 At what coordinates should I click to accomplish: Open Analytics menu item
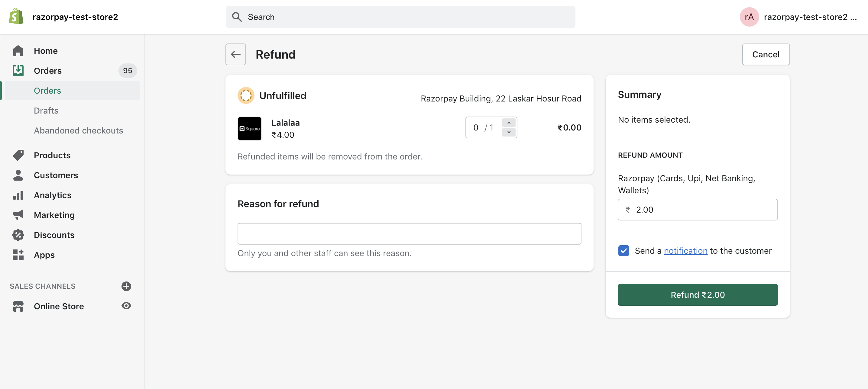click(x=53, y=195)
